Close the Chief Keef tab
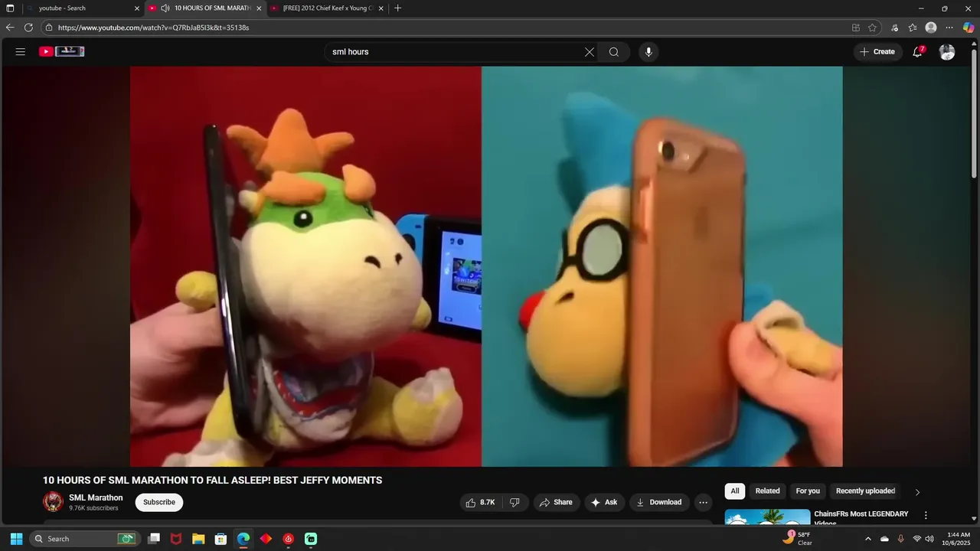Screen dimensions: 980x551 pos(381,8)
